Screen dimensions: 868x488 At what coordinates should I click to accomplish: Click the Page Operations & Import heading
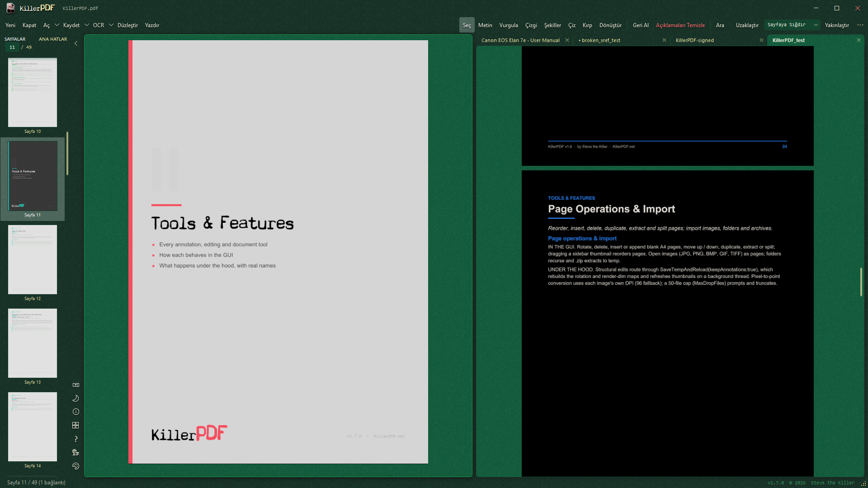click(x=611, y=209)
